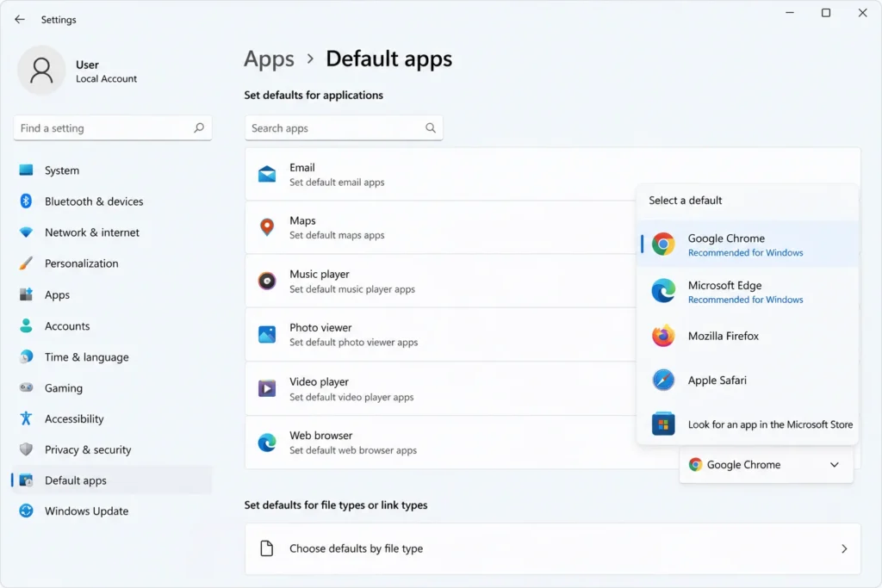Click the System monitor icon in sidebar

tap(26, 170)
